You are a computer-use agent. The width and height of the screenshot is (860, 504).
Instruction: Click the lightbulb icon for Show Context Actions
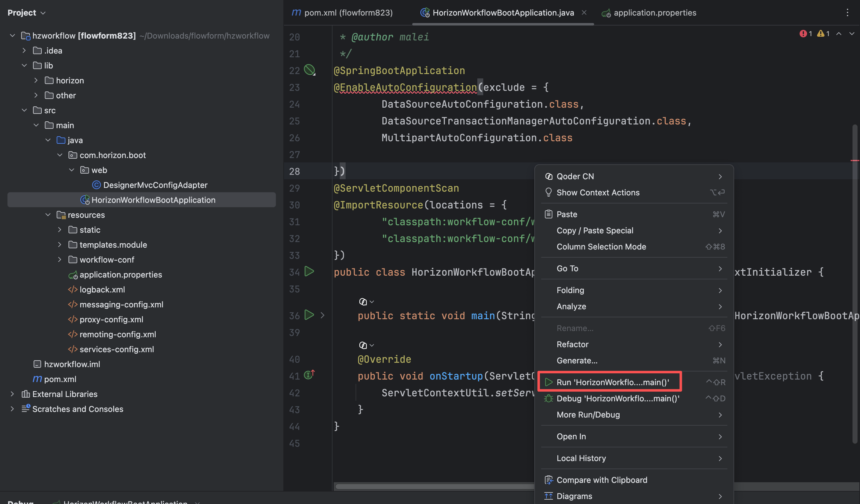pyautogui.click(x=548, y=192)
